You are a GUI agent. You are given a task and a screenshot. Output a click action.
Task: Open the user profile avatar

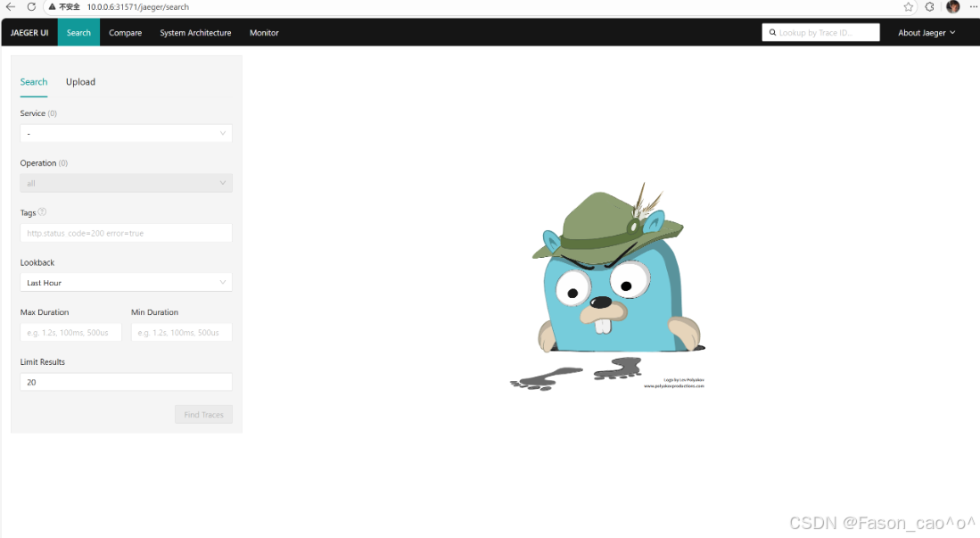(x=952, y=7)
